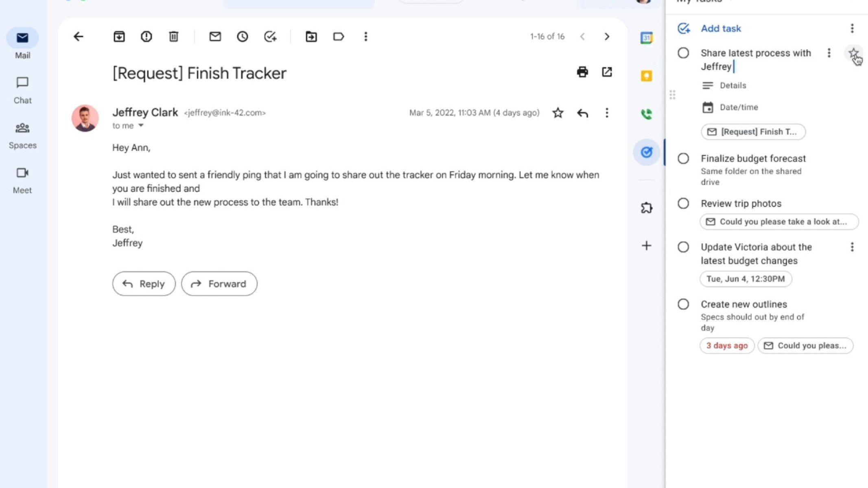Click the Details field of the task
This screenshot has height=488, width=868.
click(x=733, y=85)
